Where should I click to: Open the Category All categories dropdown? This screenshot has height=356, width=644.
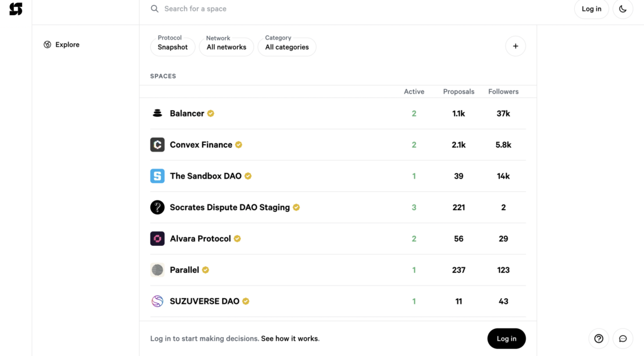[x=287, y=47]
